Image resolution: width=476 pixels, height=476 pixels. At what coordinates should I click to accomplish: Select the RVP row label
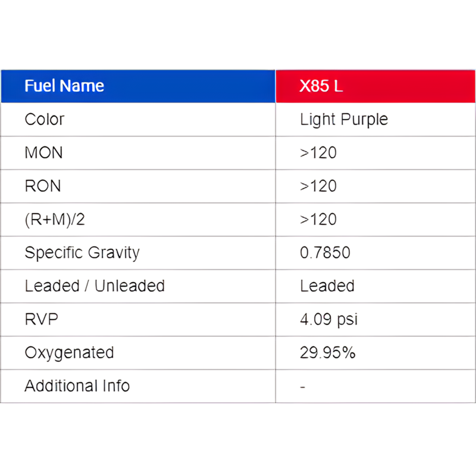(x=42, y=319)
